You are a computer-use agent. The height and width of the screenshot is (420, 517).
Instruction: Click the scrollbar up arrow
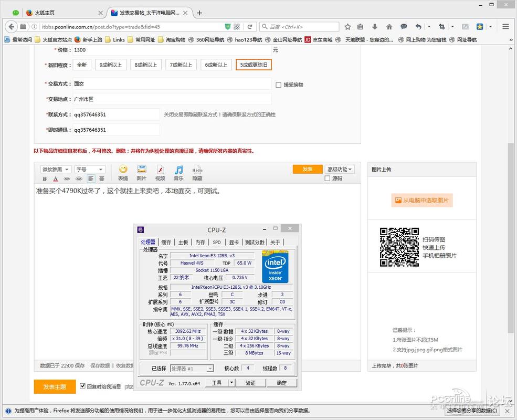tap(511, 48)
